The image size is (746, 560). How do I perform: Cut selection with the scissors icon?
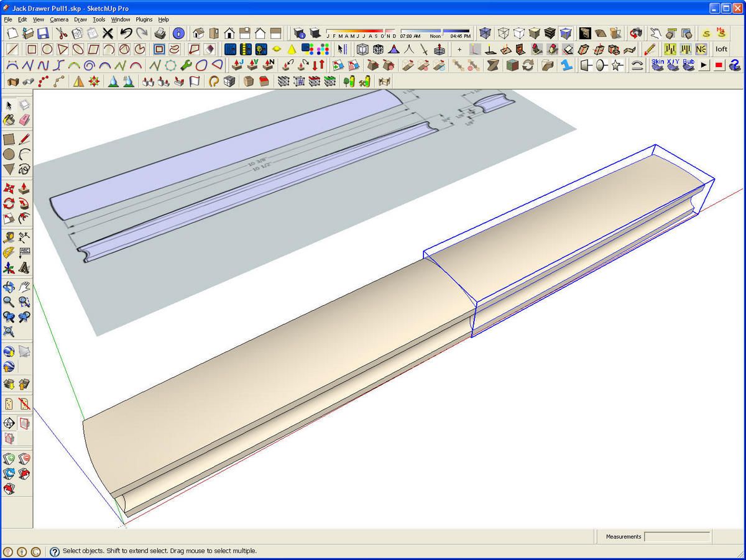(x=63, y=33)
